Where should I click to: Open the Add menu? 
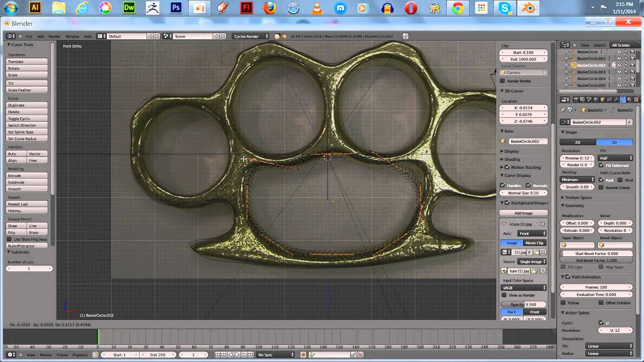tap(40, 36)
